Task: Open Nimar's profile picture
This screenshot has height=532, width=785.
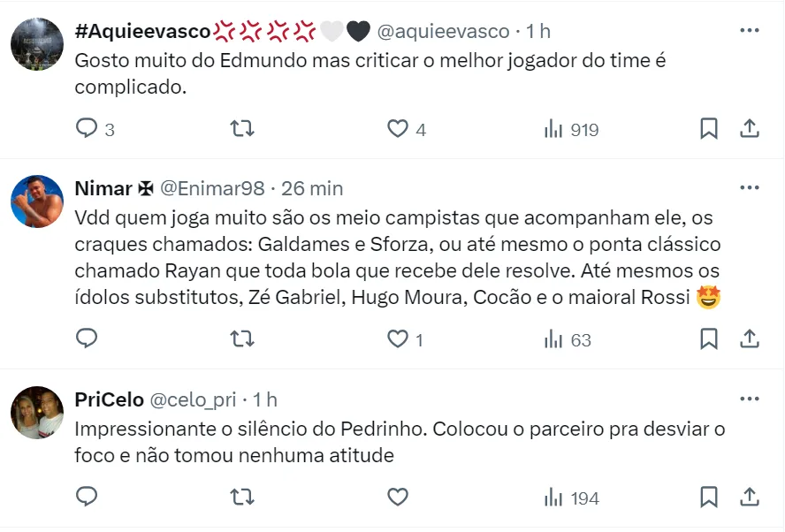Action: click(37, 201)
